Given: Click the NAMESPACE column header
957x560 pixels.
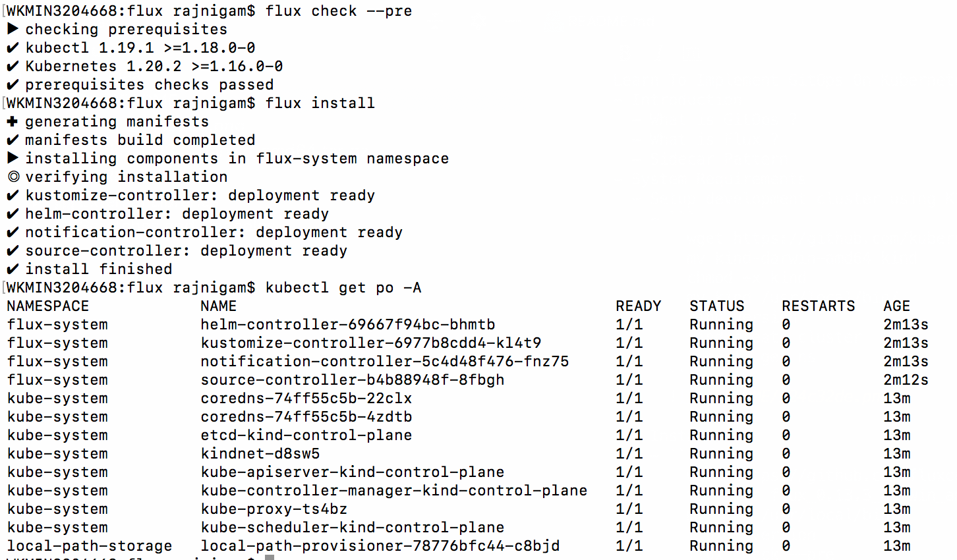Looking at the screenshot, I should coord(47,306).
